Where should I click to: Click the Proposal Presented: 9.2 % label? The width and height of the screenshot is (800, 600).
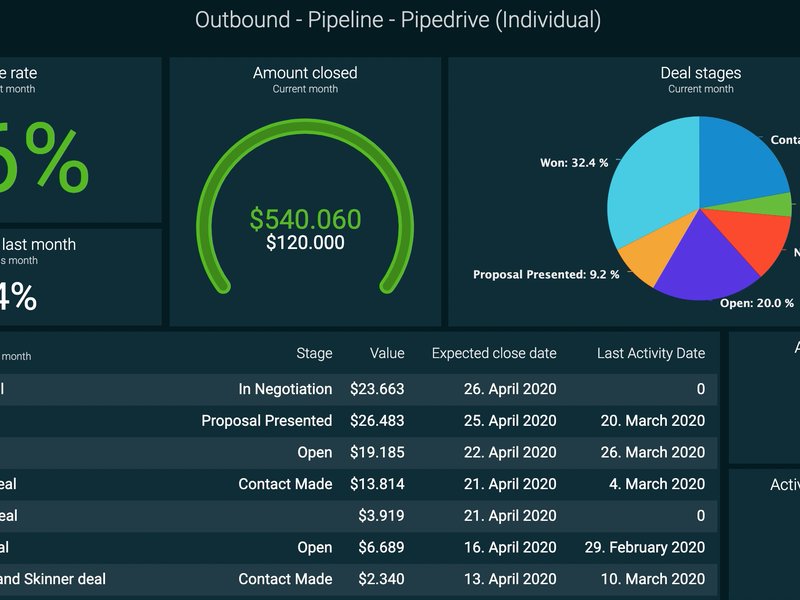(546, 274)
